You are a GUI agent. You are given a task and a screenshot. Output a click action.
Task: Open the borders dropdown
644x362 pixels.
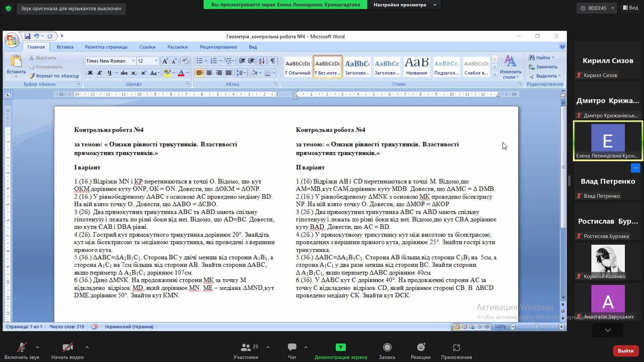tap(274, 73)
